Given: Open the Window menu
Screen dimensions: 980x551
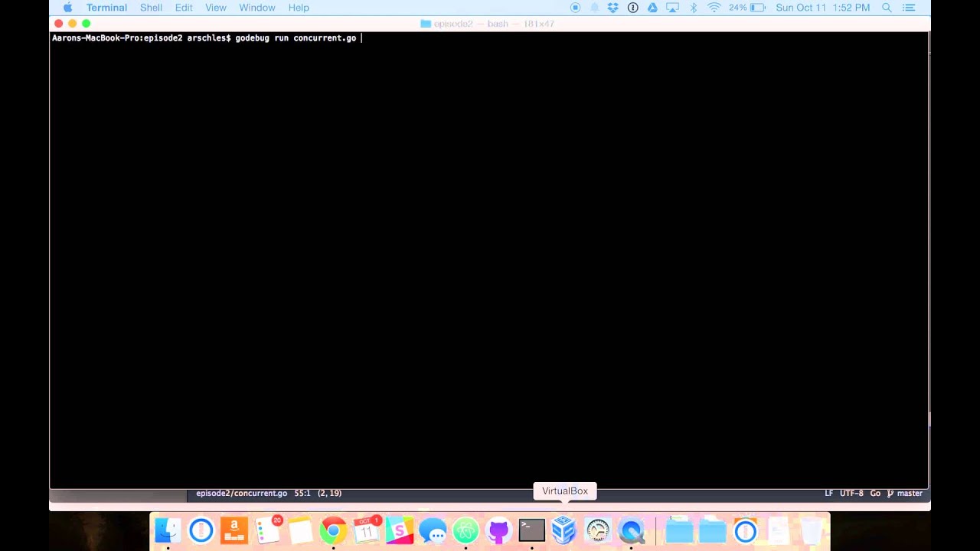Looking at the screenshot, I should pyautogui.click(x=257, y=8).
